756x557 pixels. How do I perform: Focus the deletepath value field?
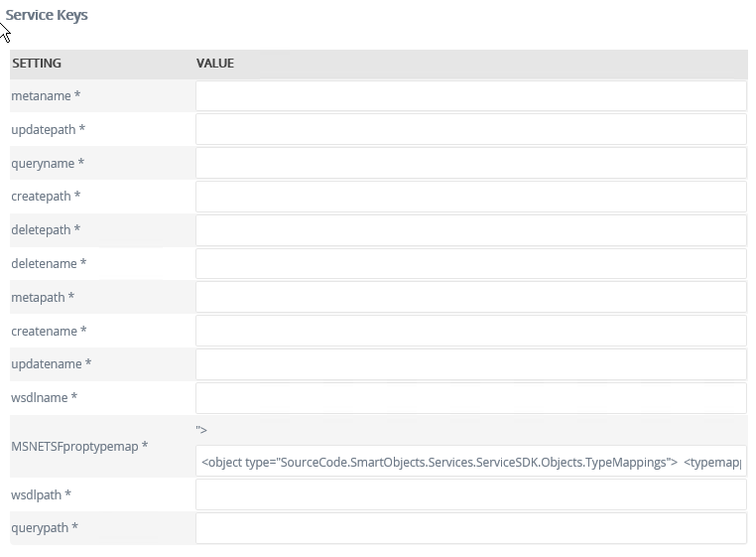470,230
